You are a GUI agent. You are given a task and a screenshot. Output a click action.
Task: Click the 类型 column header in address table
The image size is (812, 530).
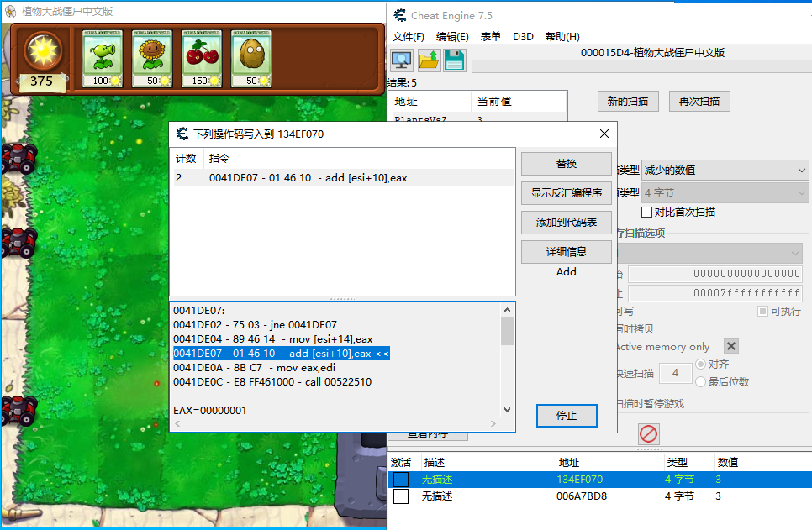688,462
